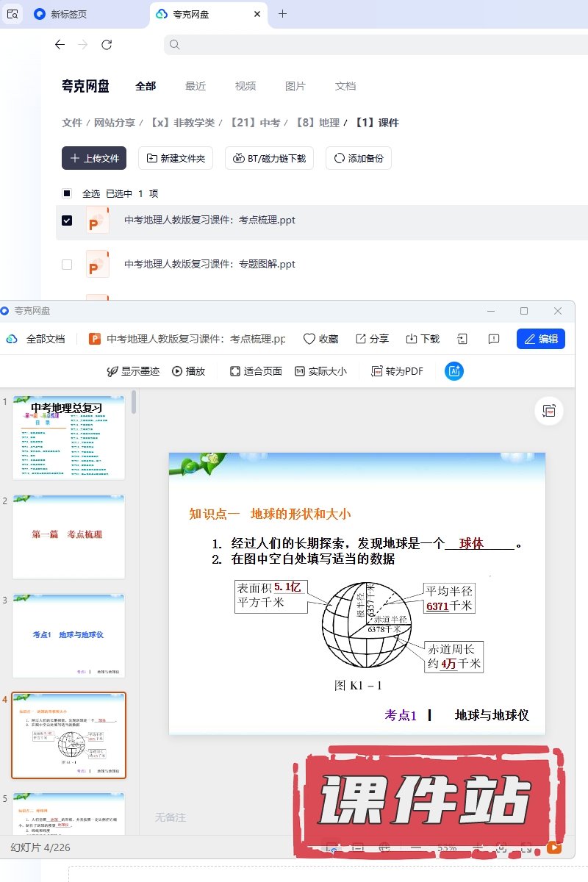Click the 分享 share icon
The image size is (588, 882).
click(361, 339)
